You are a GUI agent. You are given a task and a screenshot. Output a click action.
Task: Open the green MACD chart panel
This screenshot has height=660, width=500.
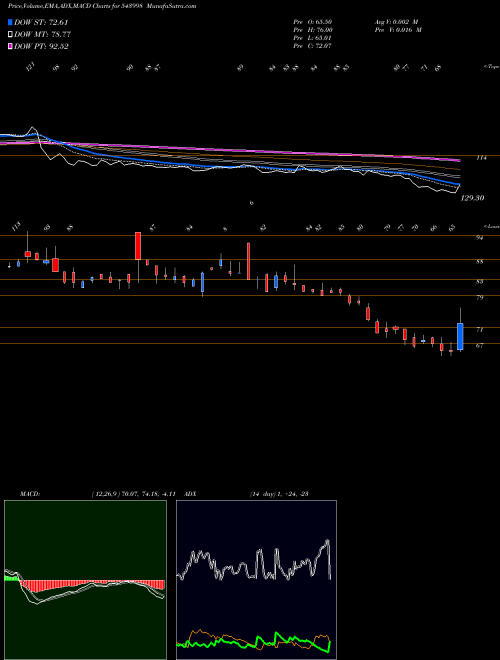(85, 580)
